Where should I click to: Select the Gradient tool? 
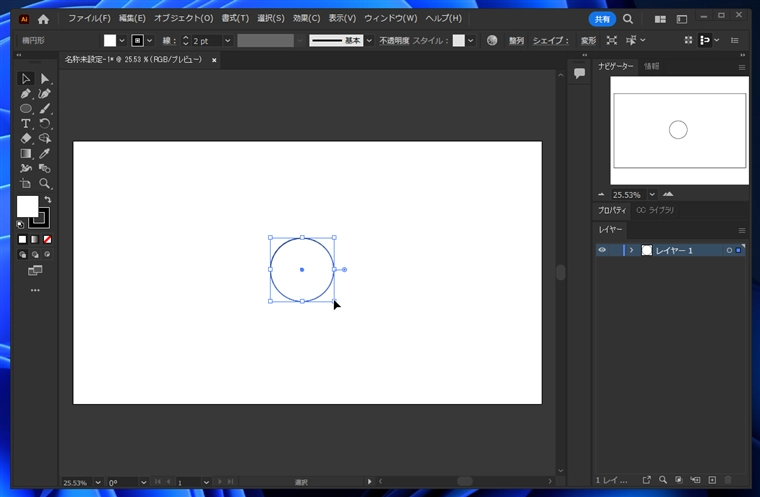[x=25, y=154]
